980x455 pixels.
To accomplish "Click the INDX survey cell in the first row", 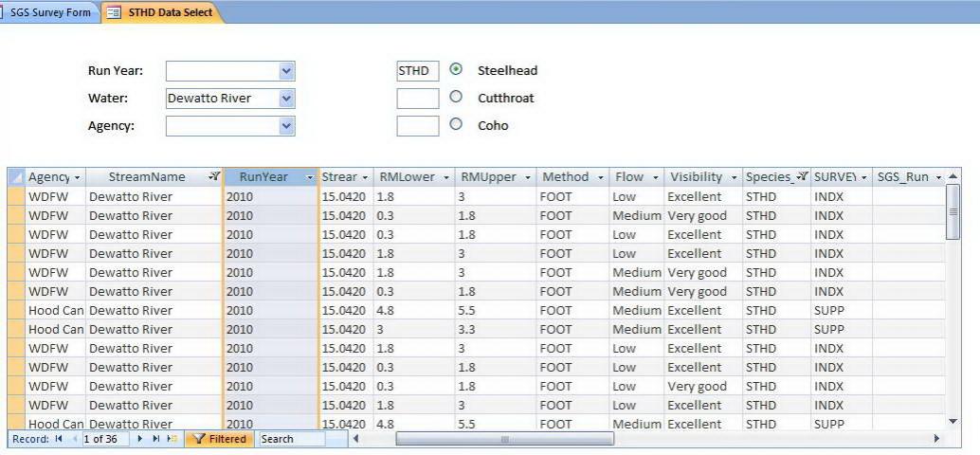I will click(x=842, y=196).
